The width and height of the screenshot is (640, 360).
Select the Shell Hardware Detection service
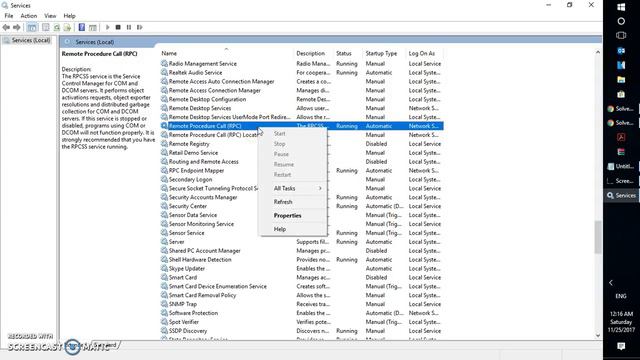pos(301,260)
